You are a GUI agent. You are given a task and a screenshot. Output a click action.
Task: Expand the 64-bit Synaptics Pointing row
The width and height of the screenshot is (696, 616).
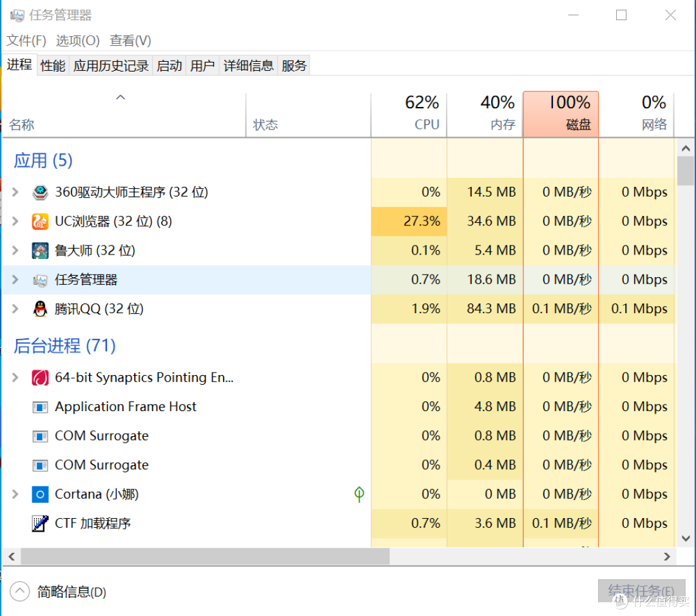click(15, 378)
